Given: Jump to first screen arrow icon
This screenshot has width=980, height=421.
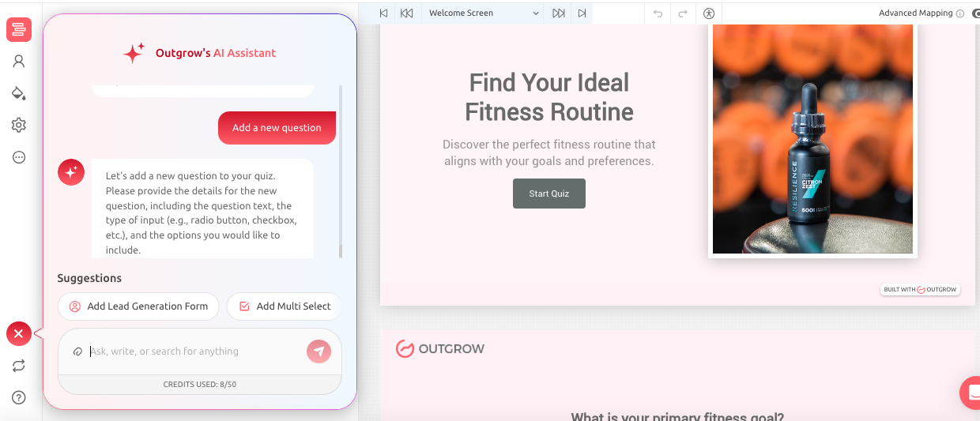Looking at the screenshot, I should pos(383,13).
